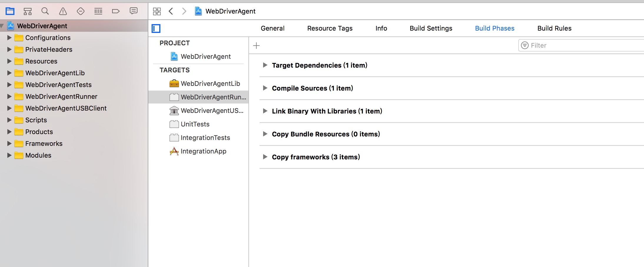Click the IntegrationTests target bundle icon

[x=174, y=138]
